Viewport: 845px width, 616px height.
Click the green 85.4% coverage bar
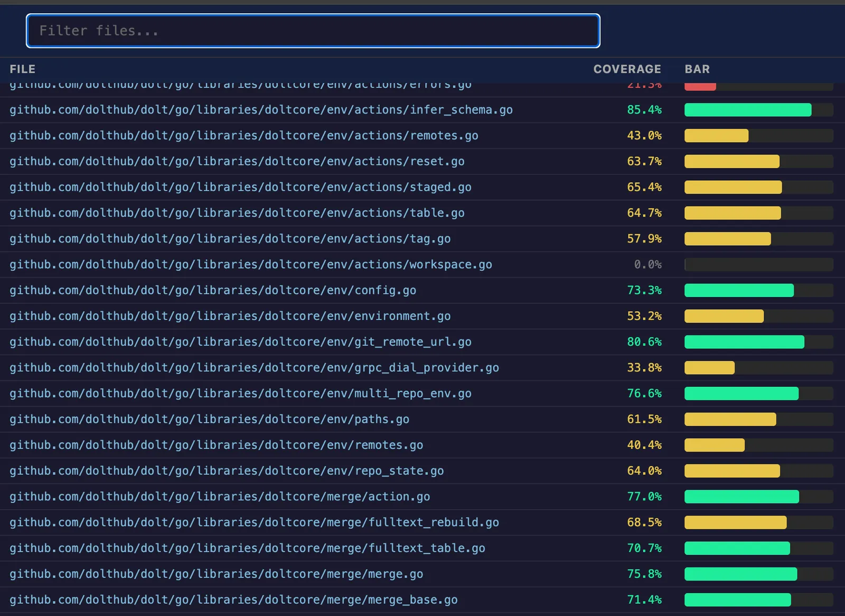coord(747,110)
